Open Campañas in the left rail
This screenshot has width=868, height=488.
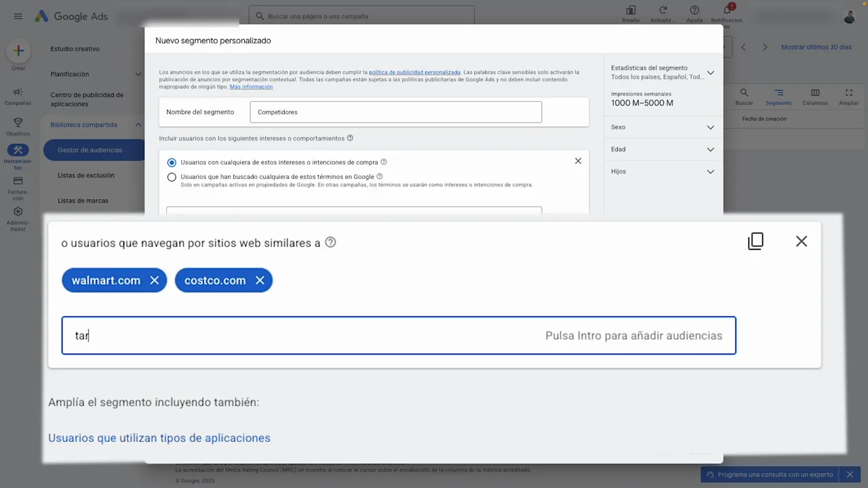18,96
